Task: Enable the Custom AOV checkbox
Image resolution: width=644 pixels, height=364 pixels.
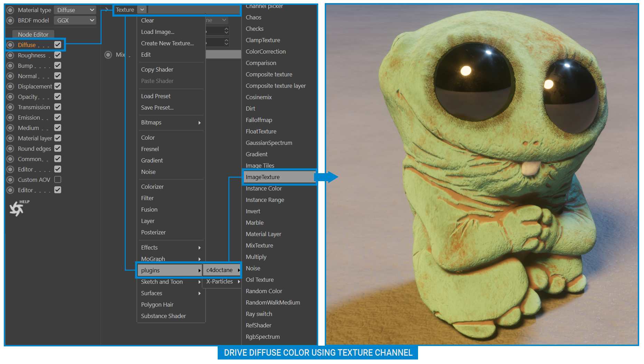Action: 58,179
